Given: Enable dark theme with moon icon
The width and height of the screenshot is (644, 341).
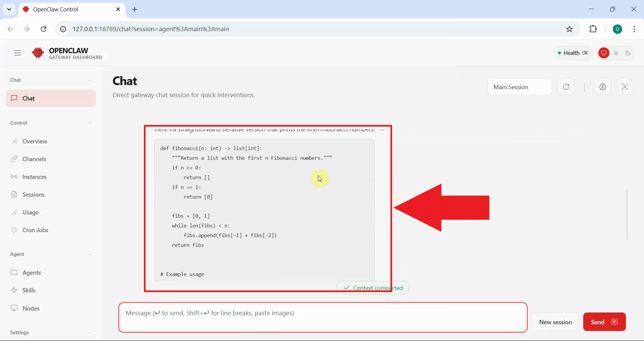Looking at the screenshot, I should click(628, 53).
